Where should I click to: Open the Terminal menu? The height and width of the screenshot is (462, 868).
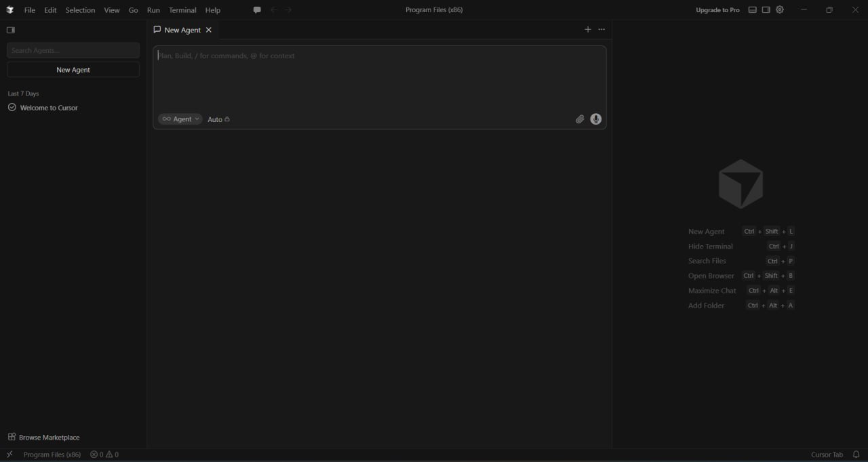point(182,10)
